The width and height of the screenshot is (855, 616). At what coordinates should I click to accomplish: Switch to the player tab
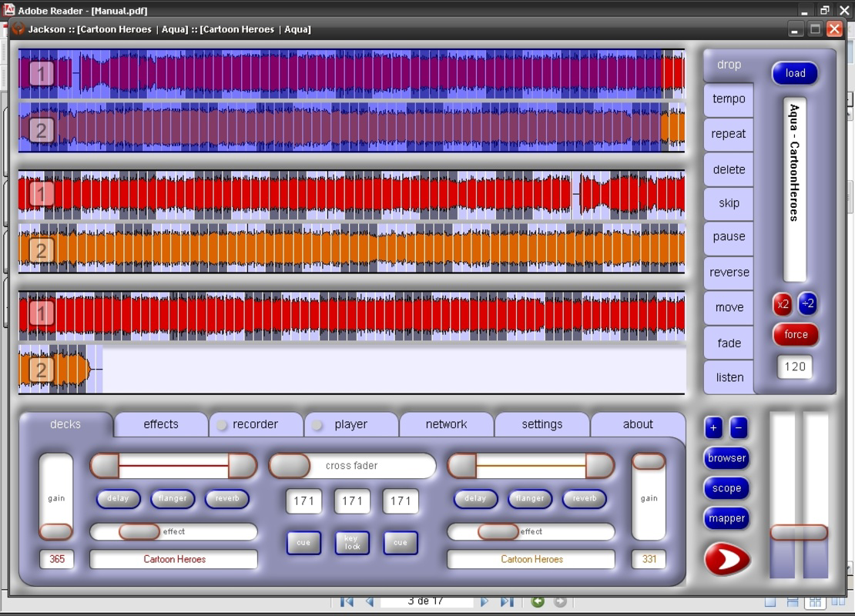[x=351, y=424]
